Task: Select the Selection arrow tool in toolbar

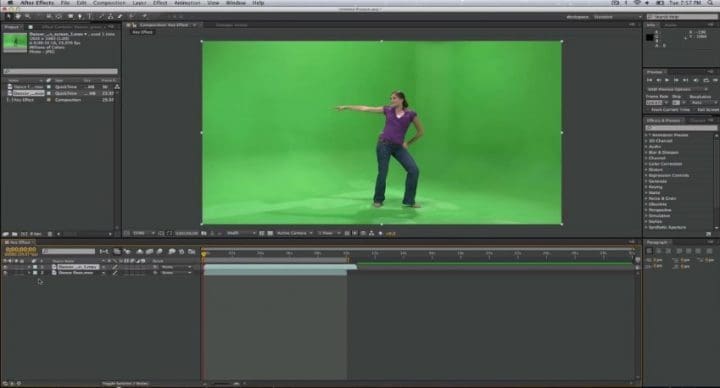Action: [8, 17]
